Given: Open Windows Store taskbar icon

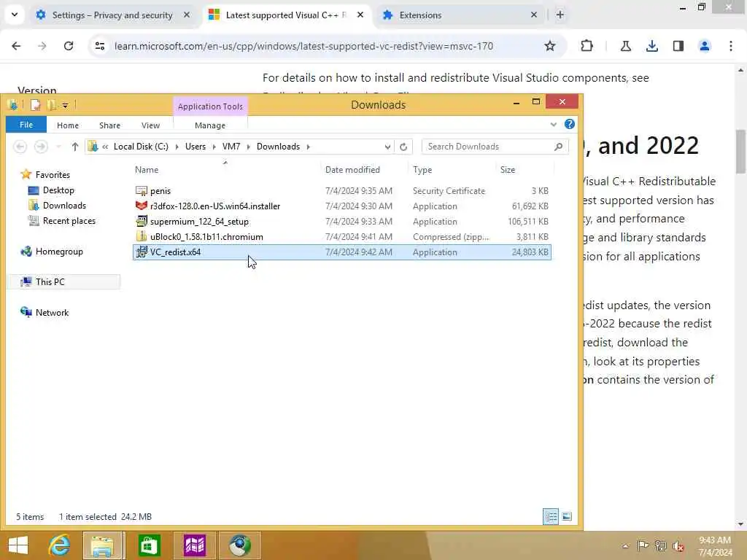Looking at the screenshot, I should click(x=149, y=545).
